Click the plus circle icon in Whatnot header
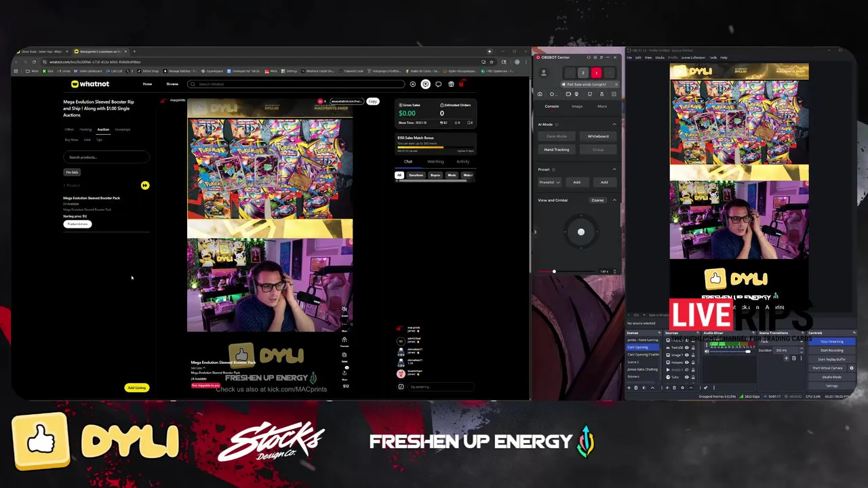Screen dimensions: 868x488 coord(413,84)
